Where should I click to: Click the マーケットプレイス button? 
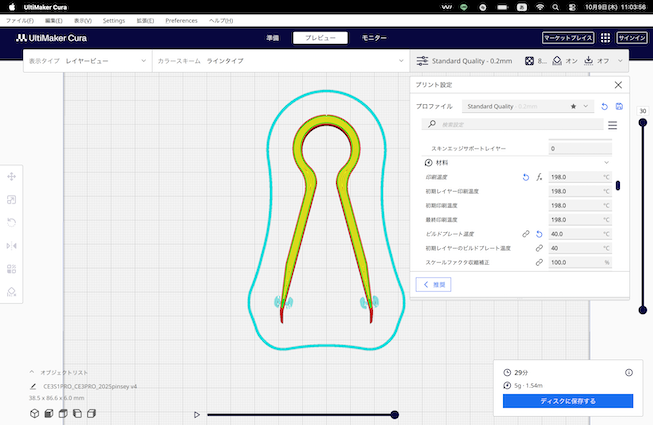click(x=567, y=37)
